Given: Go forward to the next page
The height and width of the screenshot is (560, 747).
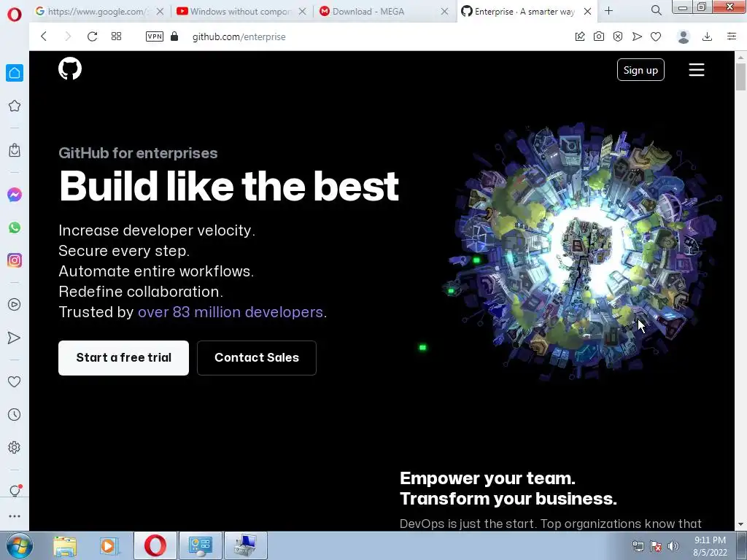Looking at the screenshot, I should point(68,36).
